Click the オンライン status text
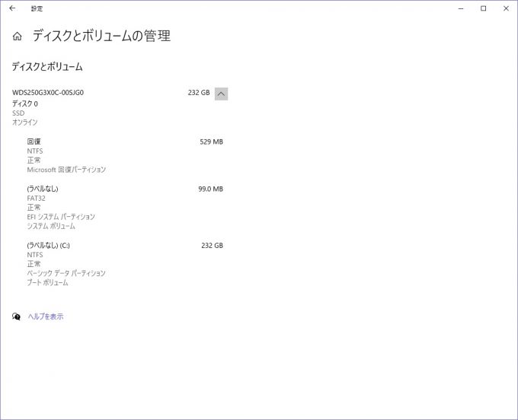The width and height of the screenshot is (518, 420). [25, 122]
